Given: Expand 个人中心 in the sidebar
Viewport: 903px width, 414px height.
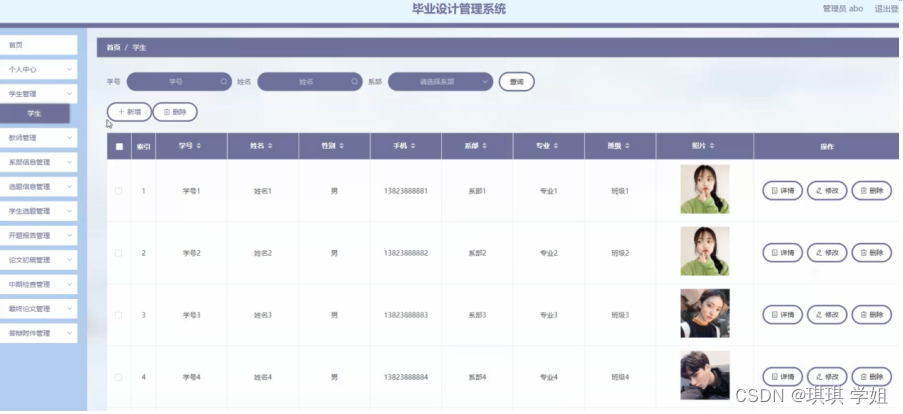Looking at the screenshot, I should pos(38,69).
